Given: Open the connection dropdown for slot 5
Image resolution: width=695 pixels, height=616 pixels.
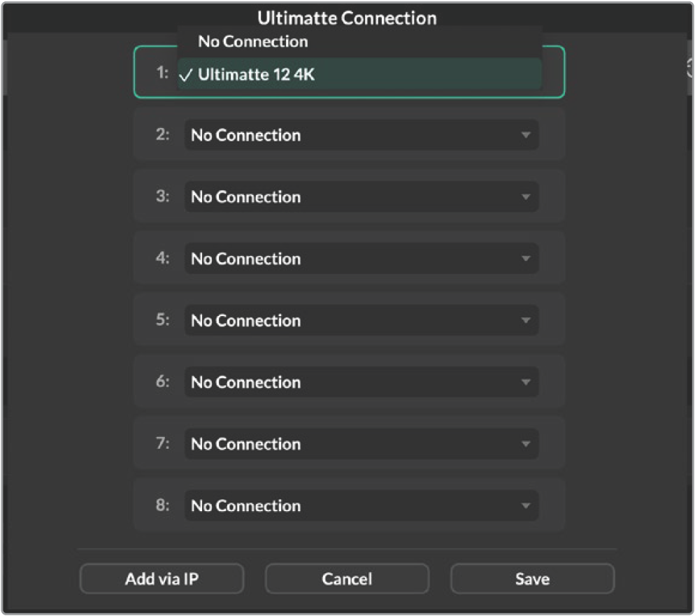Looking at the screenshot, I should click(361, 320).
